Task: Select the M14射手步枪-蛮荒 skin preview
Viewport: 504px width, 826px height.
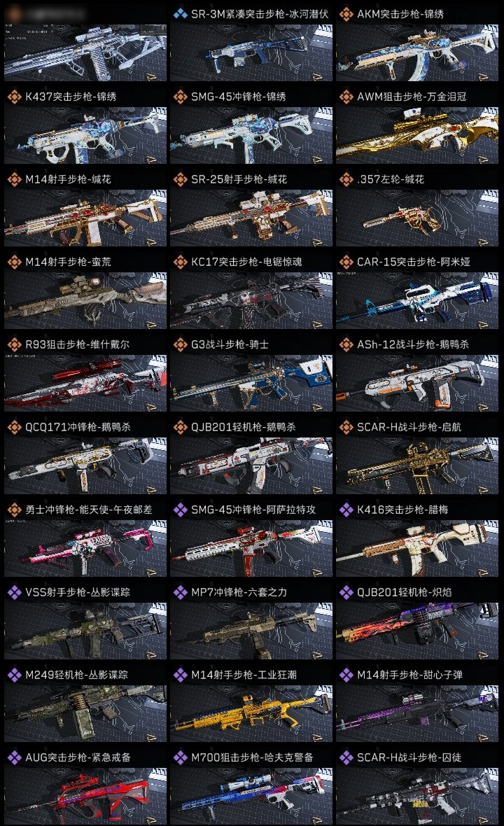Action: tap(85, 301)
